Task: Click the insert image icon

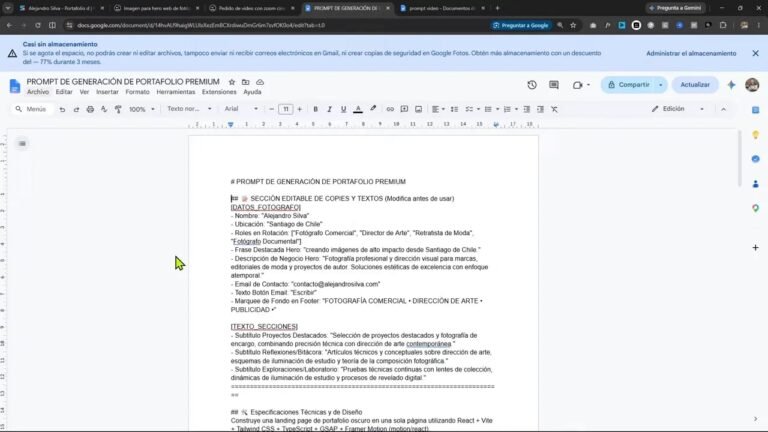Action: click(418, 109)
